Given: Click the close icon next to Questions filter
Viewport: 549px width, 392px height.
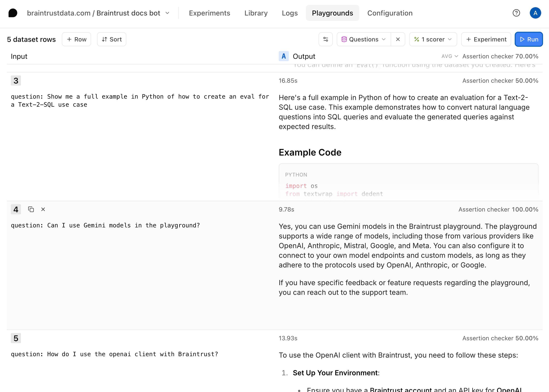Looking at the screenshot, I should click(398, 39).
